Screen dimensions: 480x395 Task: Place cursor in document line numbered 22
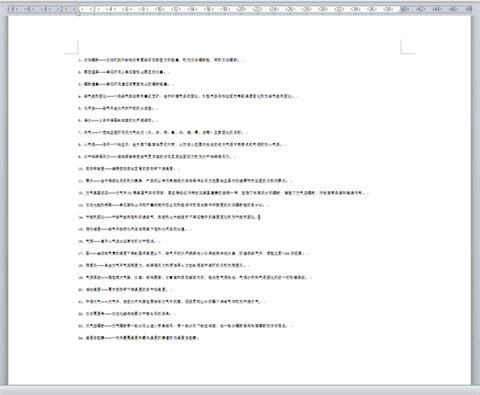tap(127, 314)
